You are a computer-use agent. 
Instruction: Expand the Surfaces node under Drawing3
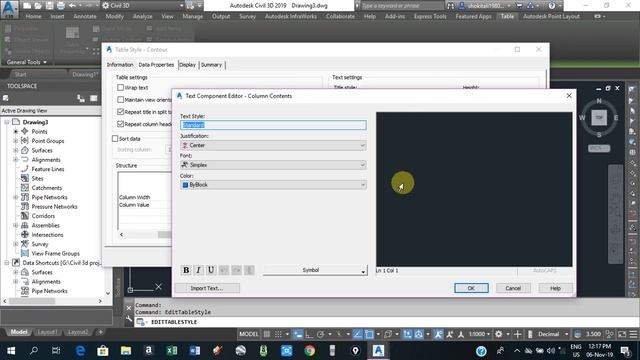(x=16, y=150)
